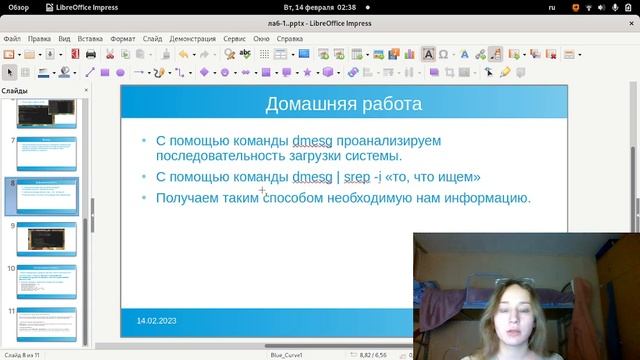640x360 pixels.
Task: Open the Справка menu
Action: pos(289,39)
